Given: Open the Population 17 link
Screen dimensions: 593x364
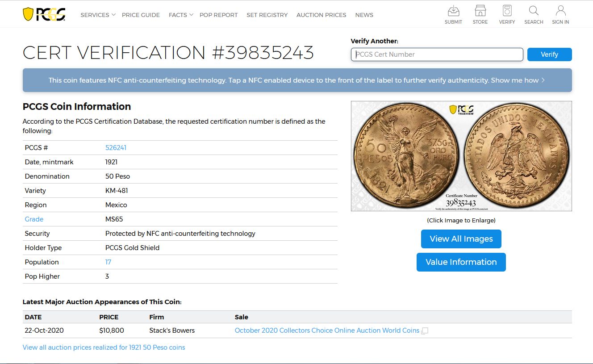Looking at the screenshot, I should click(x=108, y=262).
